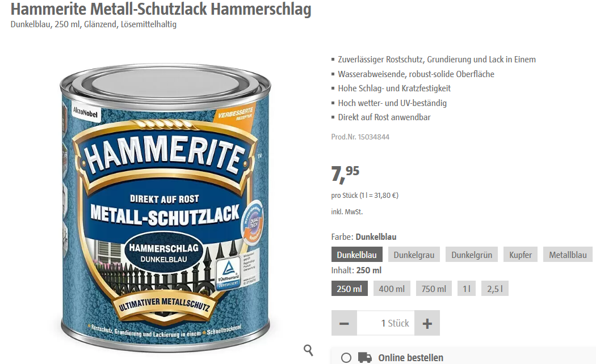Click the Online bestellen label

tap(410, 358)
